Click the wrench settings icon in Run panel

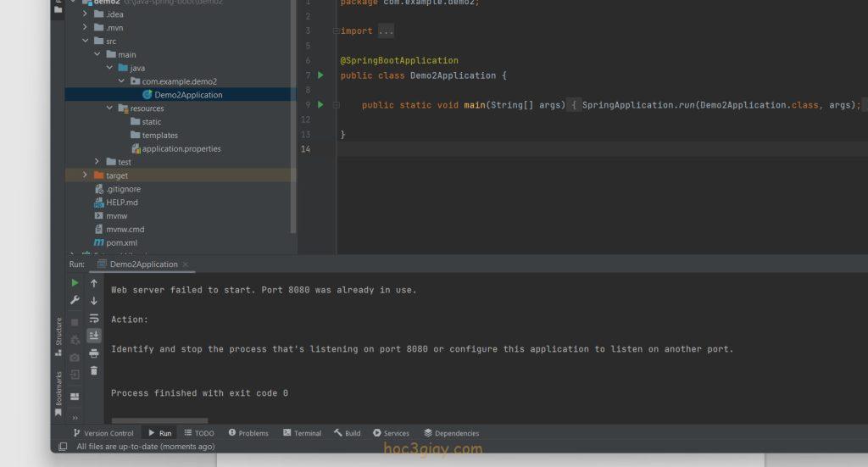click(x=75, y=300)
